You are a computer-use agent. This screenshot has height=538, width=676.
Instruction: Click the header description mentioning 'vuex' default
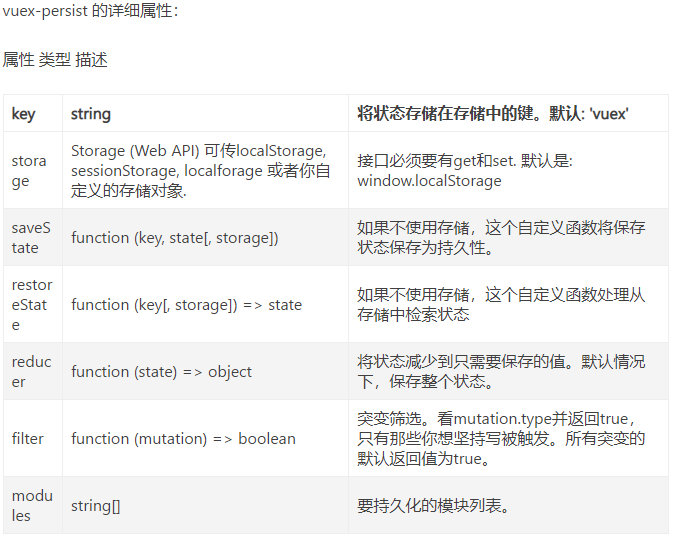pos(493,114)
